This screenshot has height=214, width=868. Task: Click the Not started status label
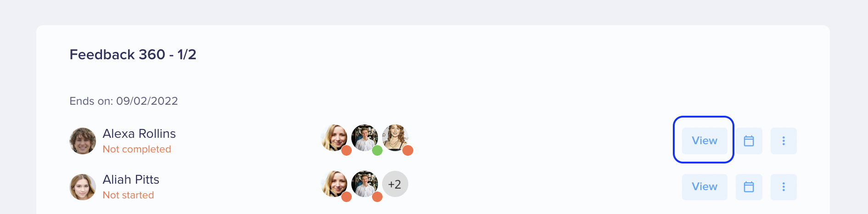(128, 195)
